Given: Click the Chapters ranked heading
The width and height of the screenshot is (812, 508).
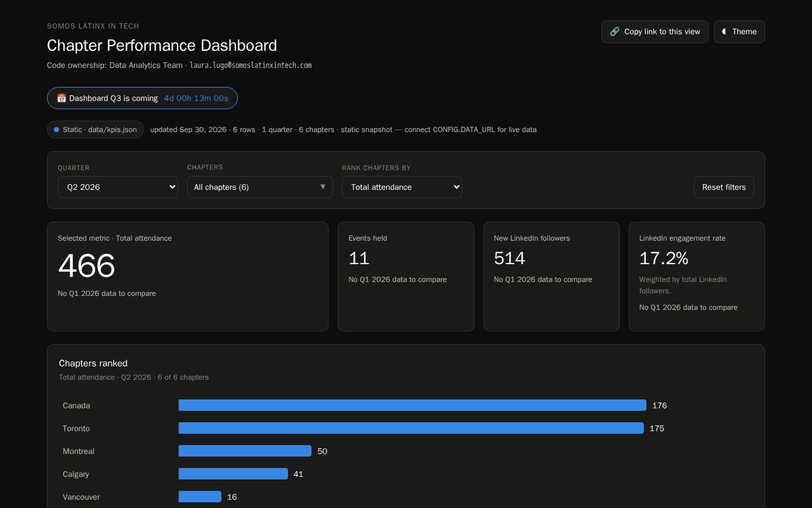Looking at the screenshot, I should click(x=93, y=363).
